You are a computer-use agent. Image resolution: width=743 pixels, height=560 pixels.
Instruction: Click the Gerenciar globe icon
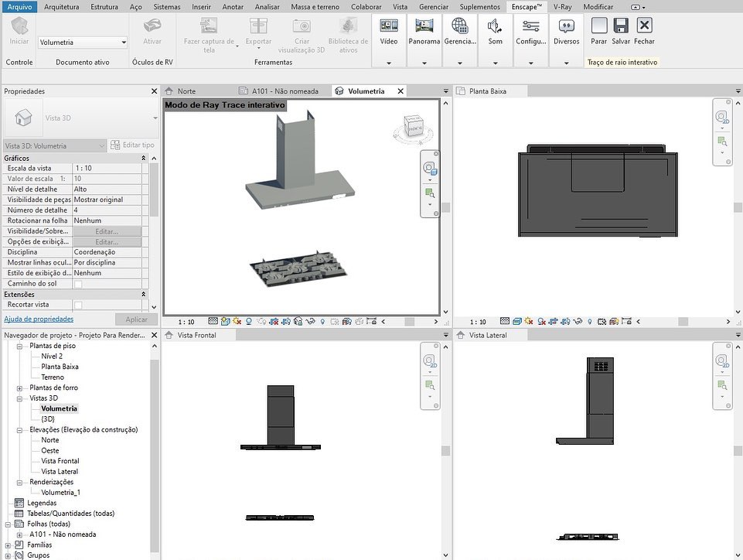(x=459, y=26)
